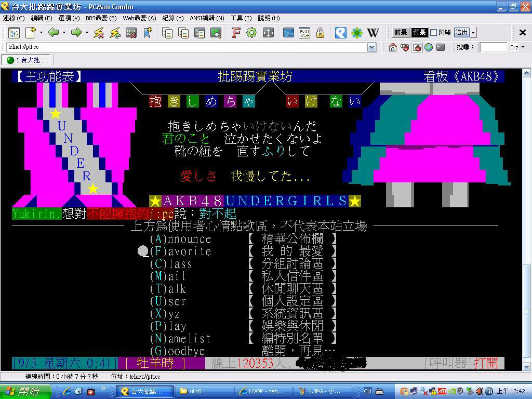Switch to 1.JPG taskbar window
This screenshot has width=532, height=399.
point(323,392)
